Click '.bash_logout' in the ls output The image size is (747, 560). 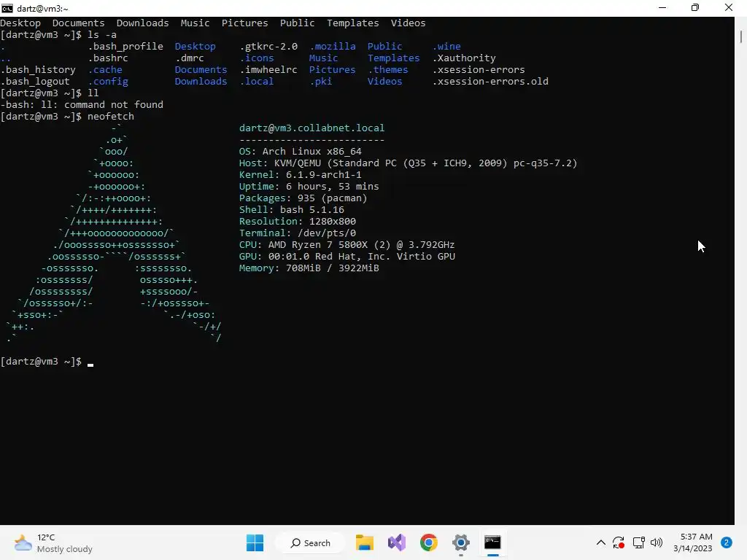pos(35,82)
